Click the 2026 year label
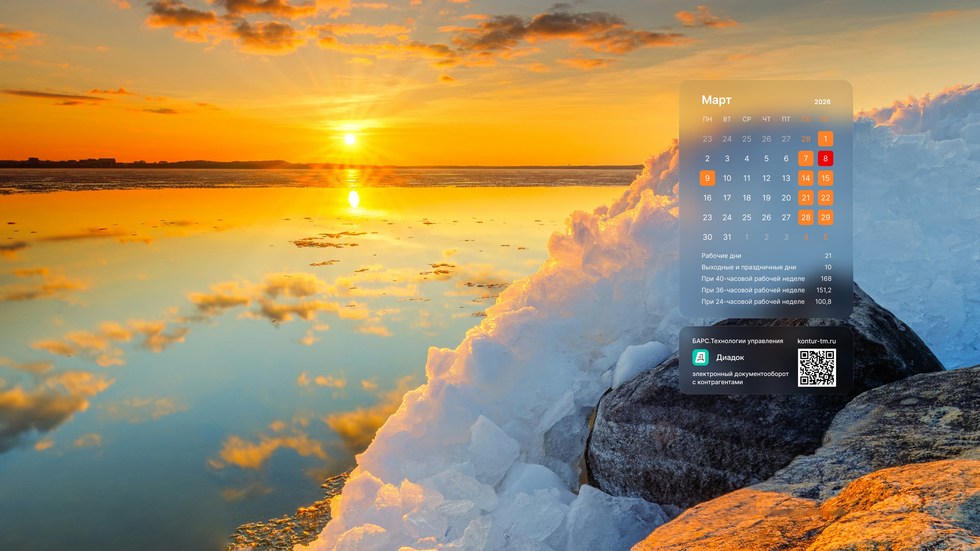The height and width of the screenshot is (551, 980). coord(822,102)
